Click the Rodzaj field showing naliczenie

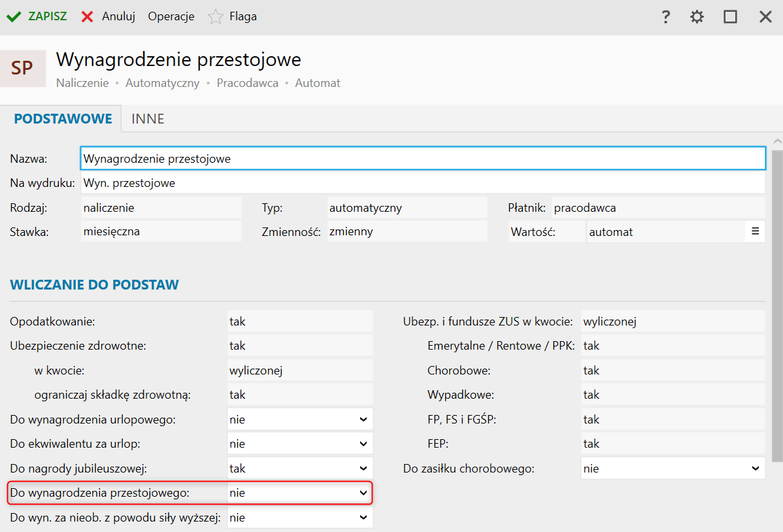point(161,207)
